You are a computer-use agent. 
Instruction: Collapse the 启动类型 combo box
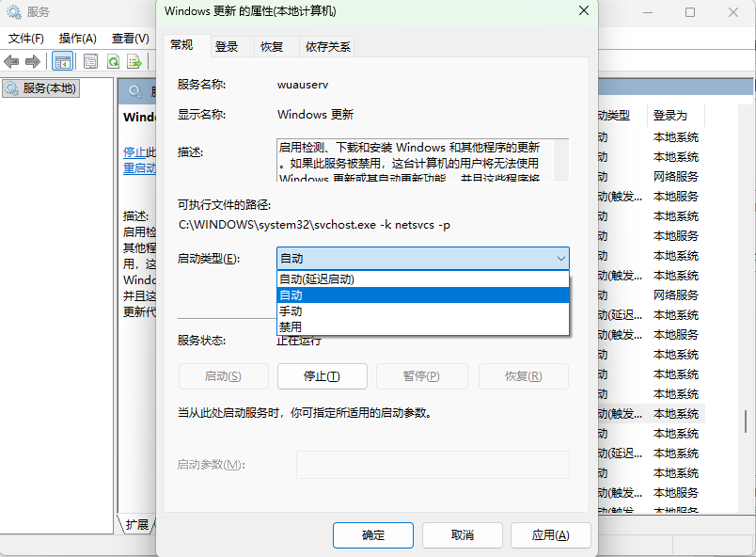tap(561, 258)
